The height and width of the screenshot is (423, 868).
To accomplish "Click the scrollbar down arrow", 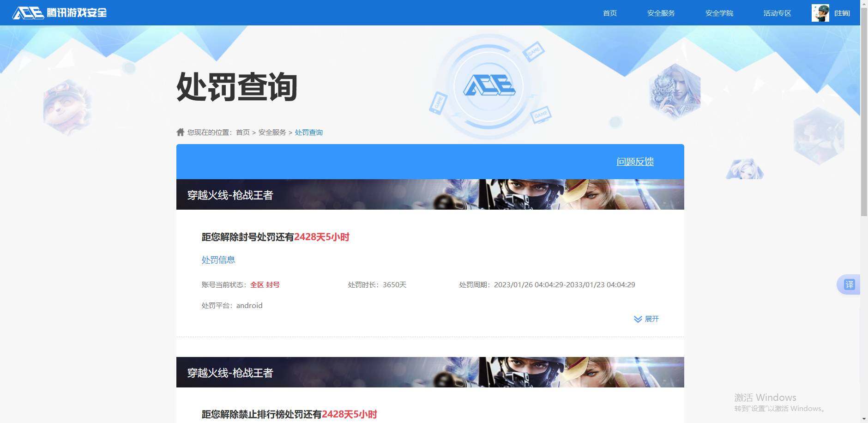I will click(x=864, y=419).
